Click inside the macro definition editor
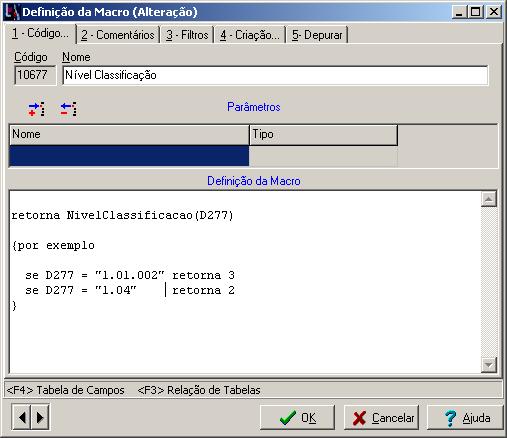Screen dimensions: 507x438 tap(245, 282)
